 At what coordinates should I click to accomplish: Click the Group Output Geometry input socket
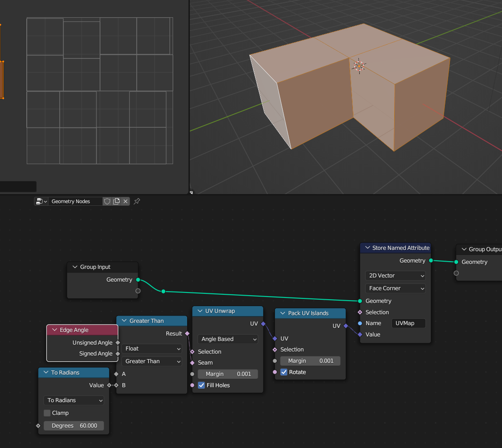[456, 262]
